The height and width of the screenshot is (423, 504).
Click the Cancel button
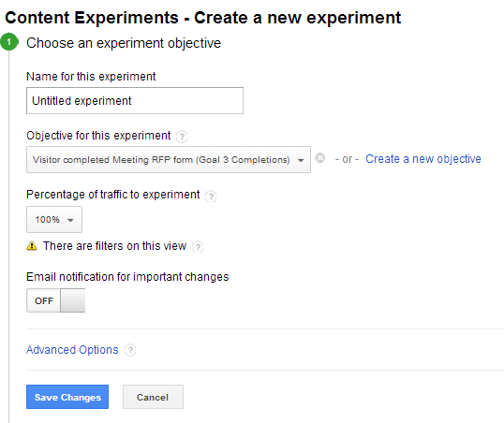click(153, 397)
